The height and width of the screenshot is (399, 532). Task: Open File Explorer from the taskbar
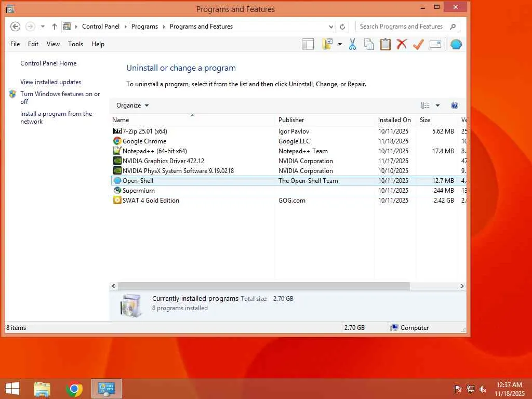coord(42,389)
